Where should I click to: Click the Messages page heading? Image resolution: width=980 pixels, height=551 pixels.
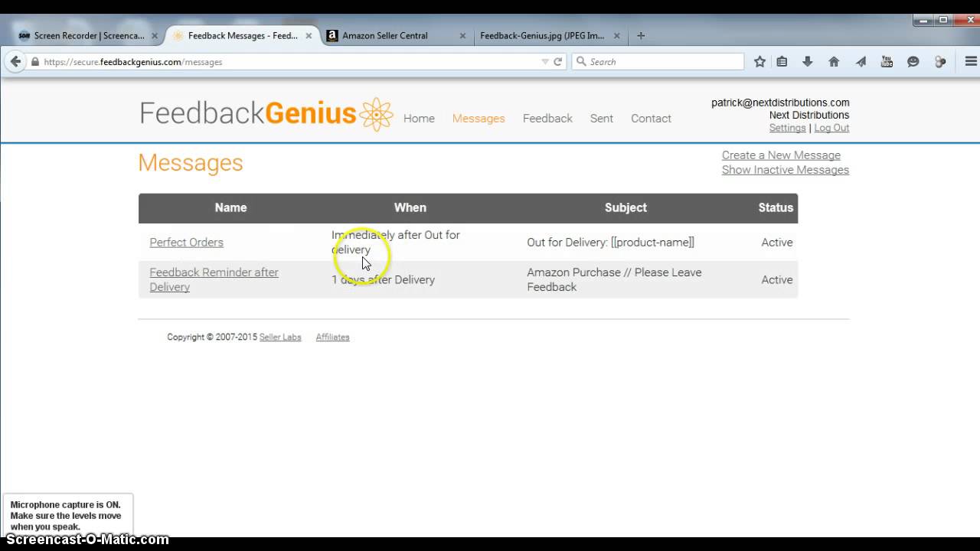click(191, 163)
